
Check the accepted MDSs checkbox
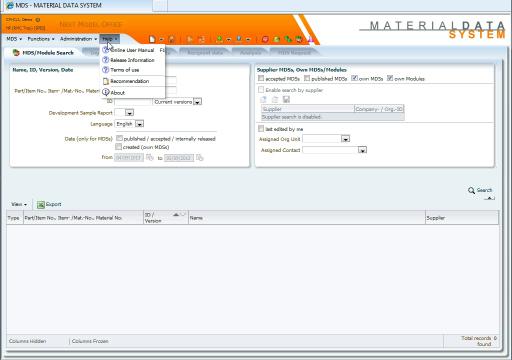click(x=261, y=78)
